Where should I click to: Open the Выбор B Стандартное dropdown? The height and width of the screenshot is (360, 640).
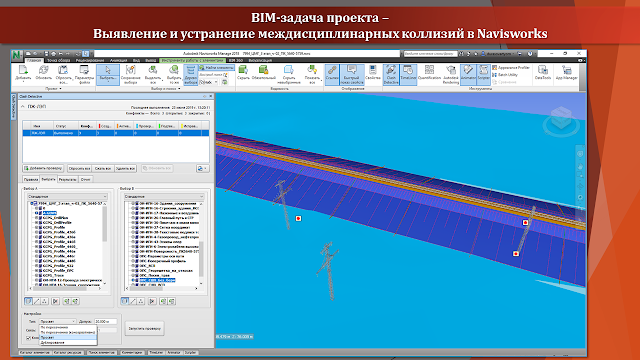point(164,196)
